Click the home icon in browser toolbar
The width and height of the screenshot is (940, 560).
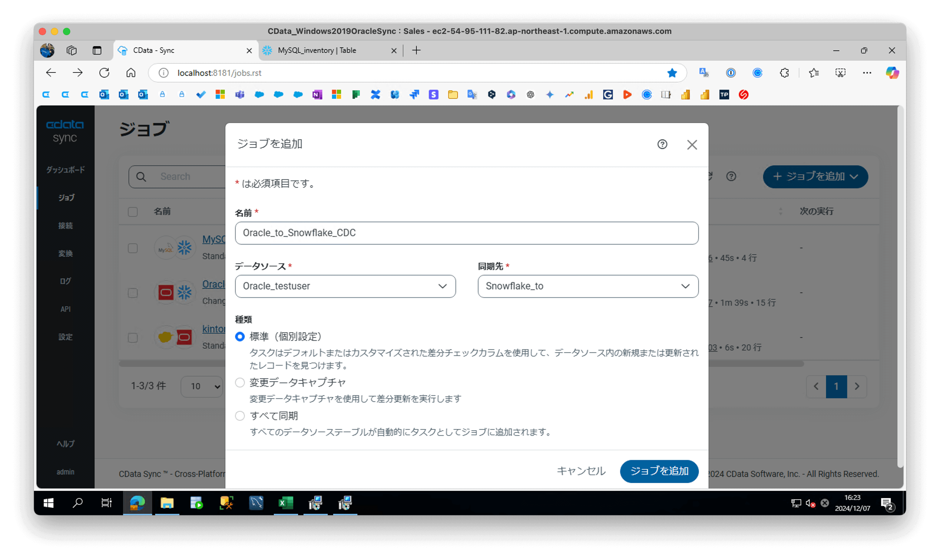[x=131, y=73]
